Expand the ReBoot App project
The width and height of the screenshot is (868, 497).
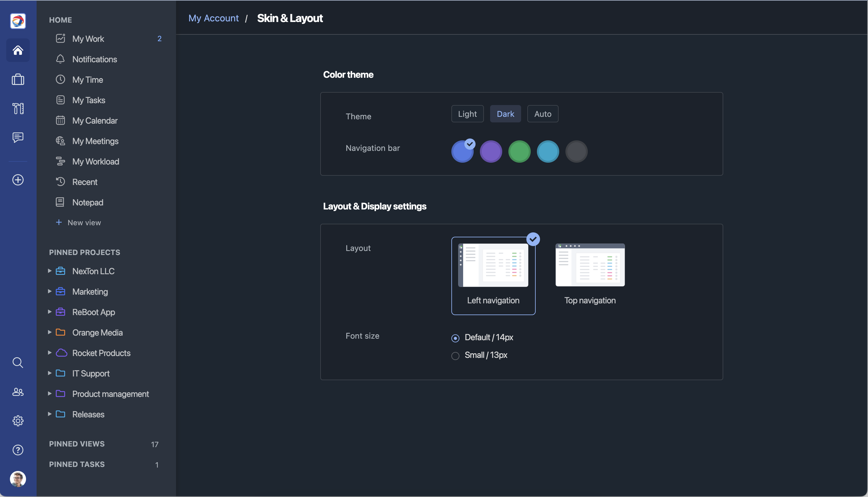[x=50, y=312]
